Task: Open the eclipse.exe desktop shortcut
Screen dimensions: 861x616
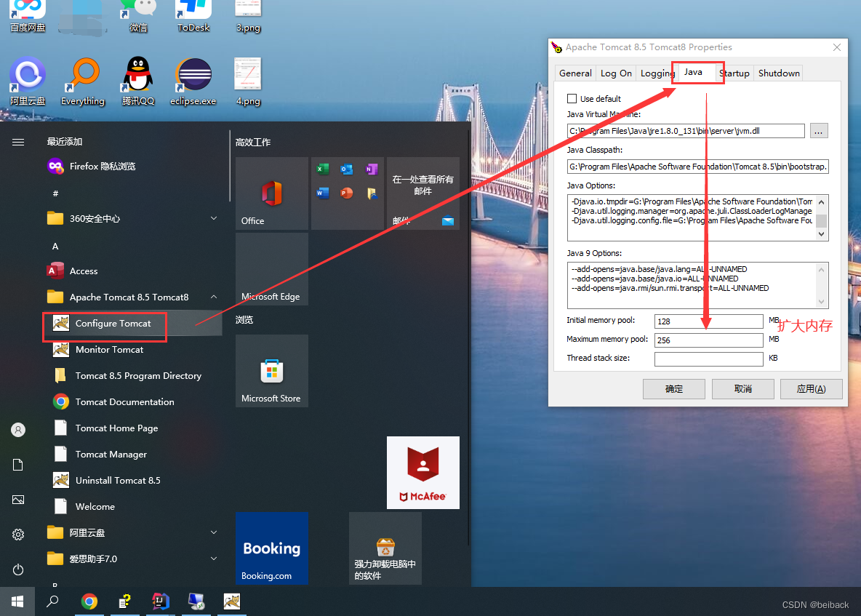Action: [193, 81]
